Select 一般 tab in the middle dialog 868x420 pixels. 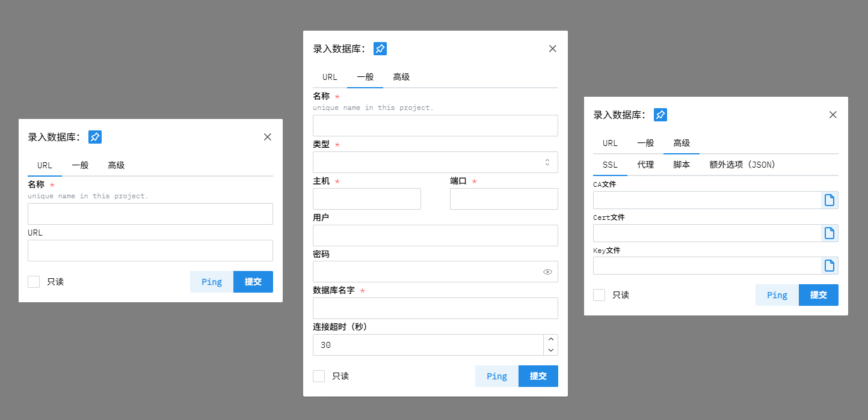point(365,77)
